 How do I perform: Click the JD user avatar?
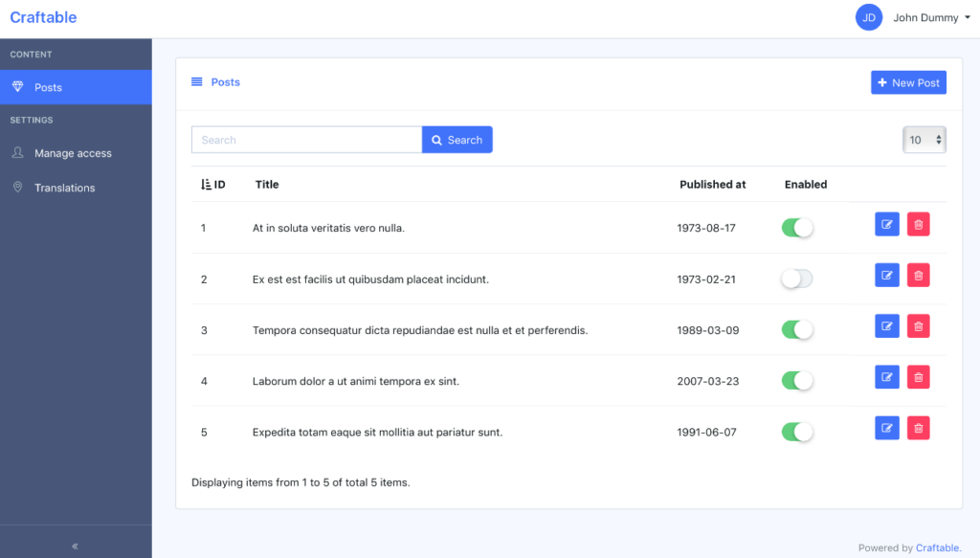(868, 17)
